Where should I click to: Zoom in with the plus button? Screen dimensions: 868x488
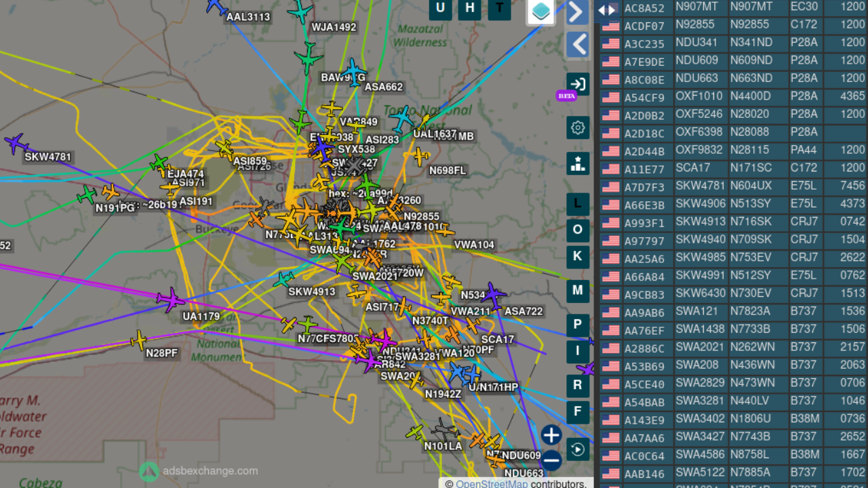[x=551, y=435]
